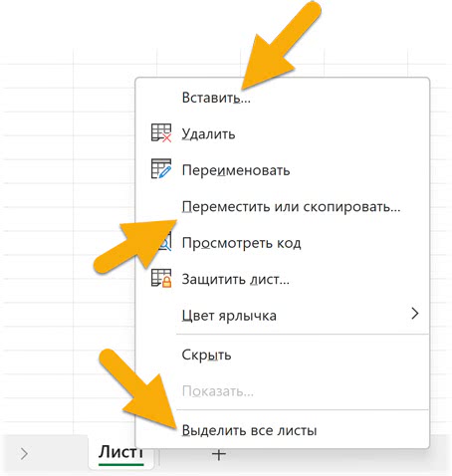Click the view code magnifier icon
This screenshot has height=476, width=452.
tap(165, 242)
